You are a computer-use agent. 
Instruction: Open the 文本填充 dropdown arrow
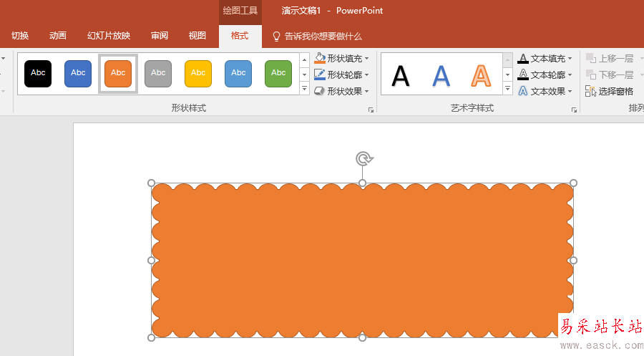[x=570, y=59]
